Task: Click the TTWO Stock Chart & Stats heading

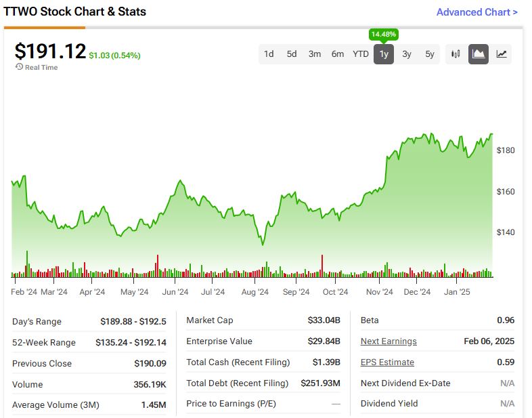Action: (74, 12)
